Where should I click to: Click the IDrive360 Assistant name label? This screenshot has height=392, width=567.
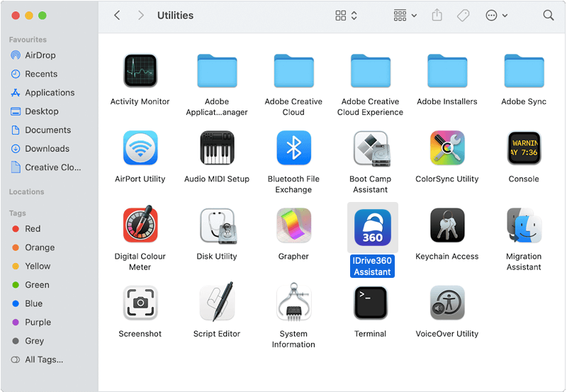(372, 266)
